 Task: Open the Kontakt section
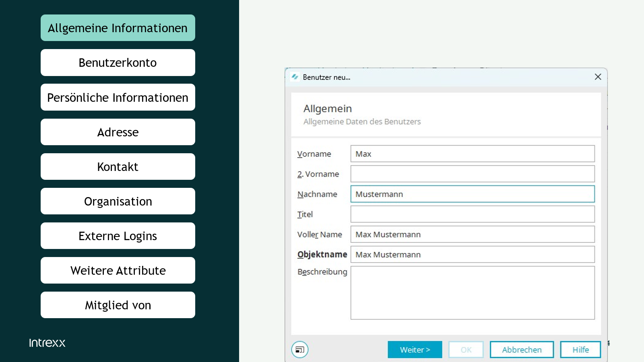[x=118, y=167]
